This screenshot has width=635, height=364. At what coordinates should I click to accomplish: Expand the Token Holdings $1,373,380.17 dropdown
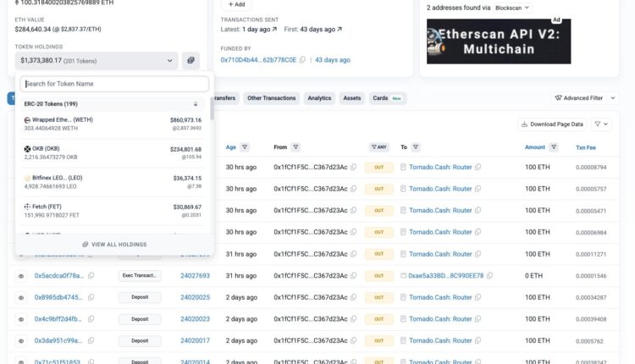pyautogui.click(x=97, y=60)
